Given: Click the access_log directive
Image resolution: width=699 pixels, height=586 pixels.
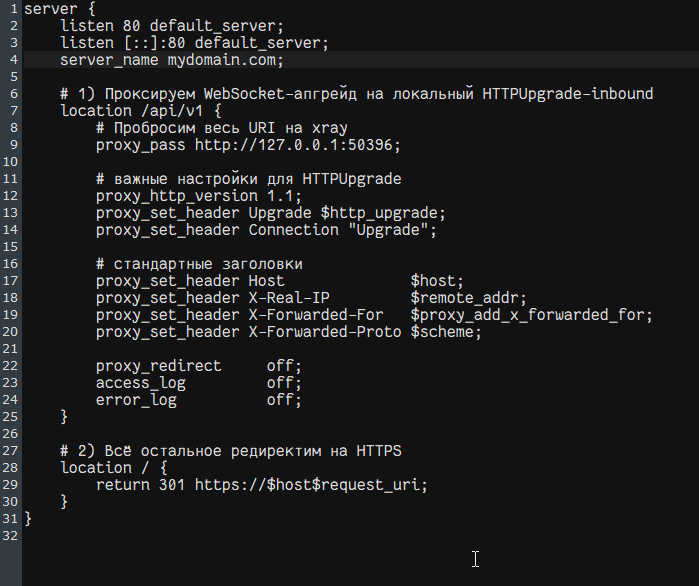Looking at the screenshot, I should click(140, 383).
